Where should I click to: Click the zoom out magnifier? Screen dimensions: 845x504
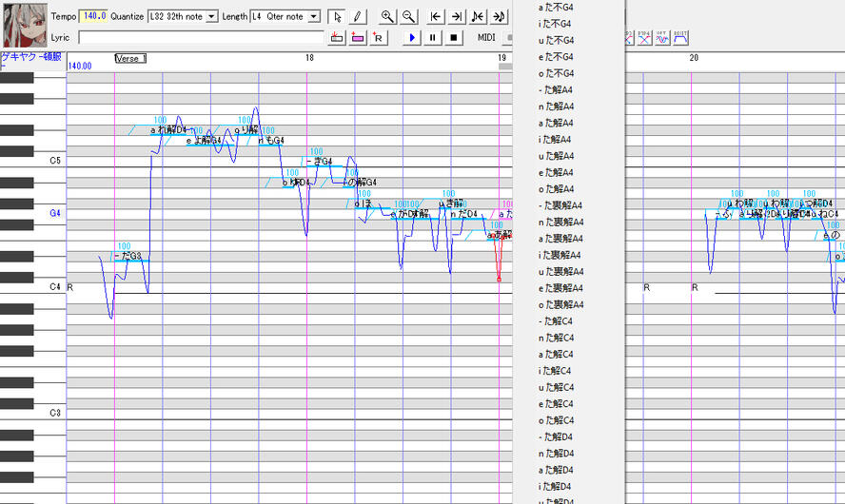tap(408, 17)
